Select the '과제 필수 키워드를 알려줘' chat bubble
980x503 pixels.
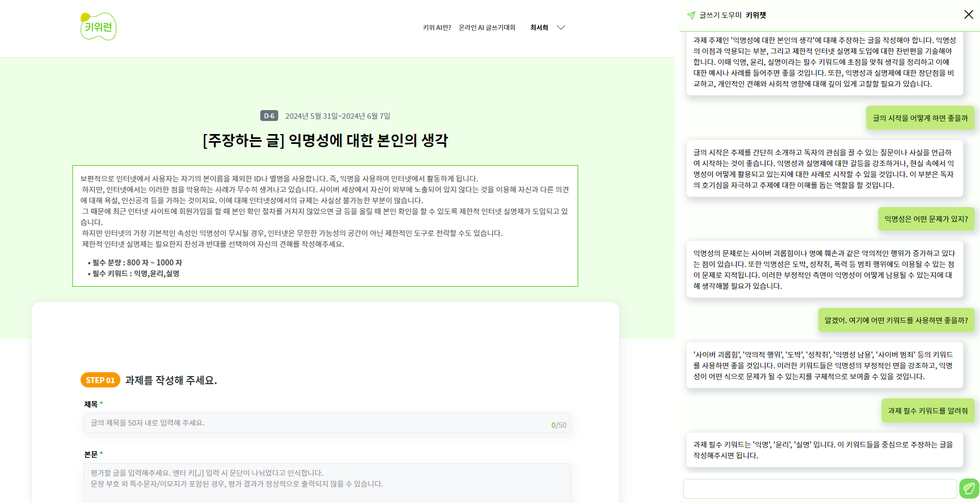[927, 410]
